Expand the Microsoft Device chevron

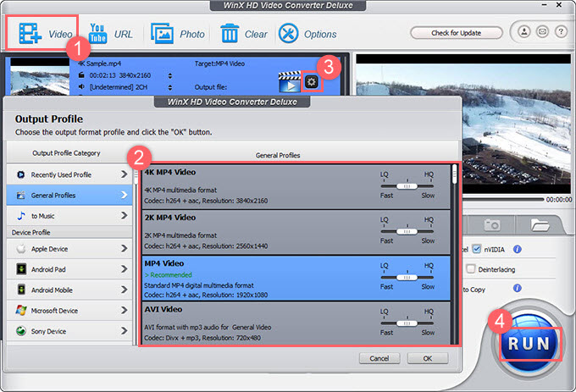(x=125, y=310)
